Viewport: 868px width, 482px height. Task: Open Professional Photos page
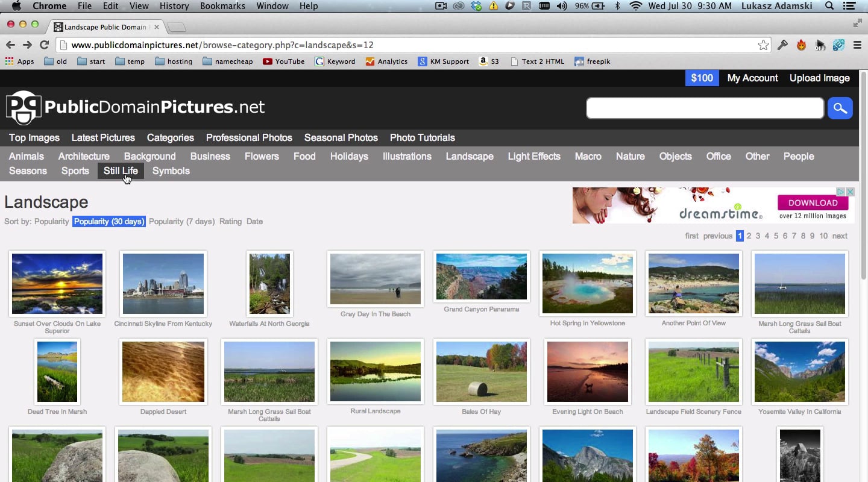coord(249,138)
